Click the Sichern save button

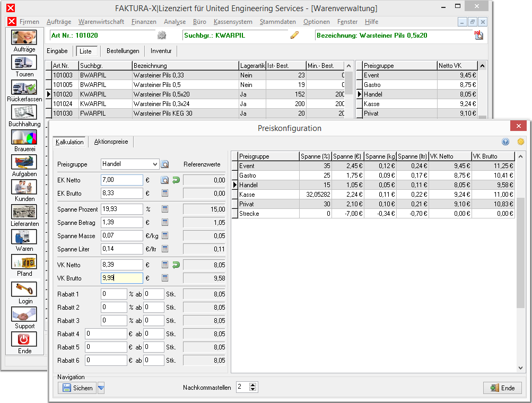tap(77, 388)
